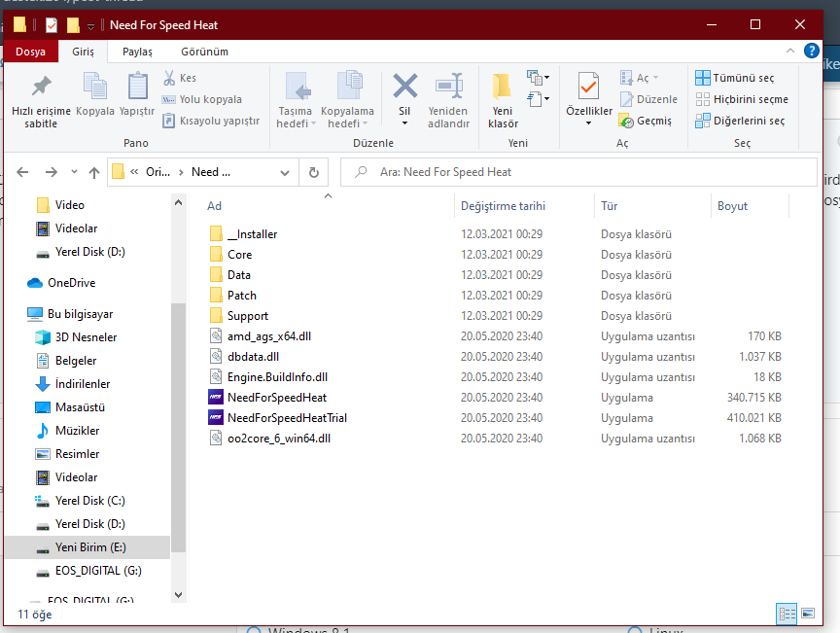Collapse the ribbon chevron

(x=790, y=51)
